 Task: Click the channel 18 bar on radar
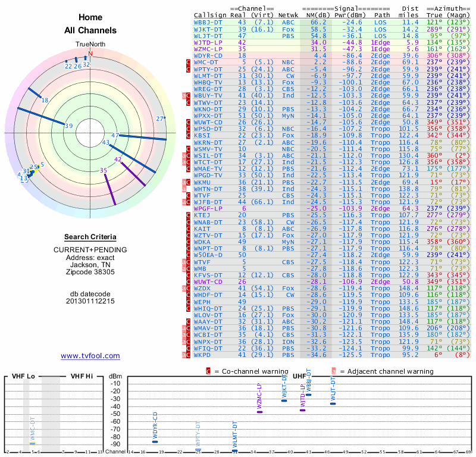[x=35, y=93]
